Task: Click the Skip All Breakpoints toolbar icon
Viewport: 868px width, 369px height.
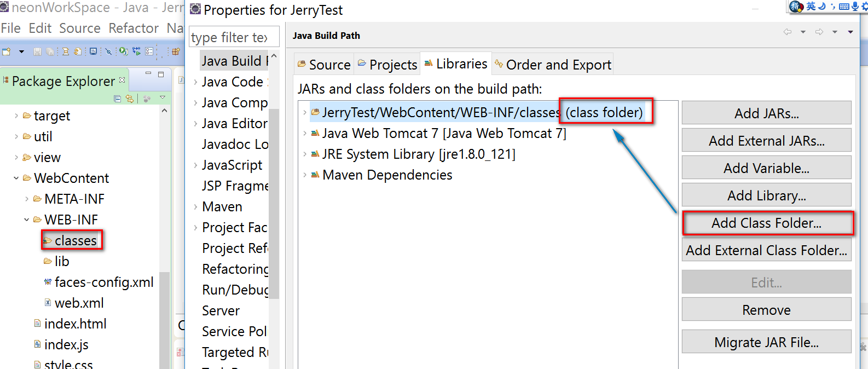Action: point(108,51)
